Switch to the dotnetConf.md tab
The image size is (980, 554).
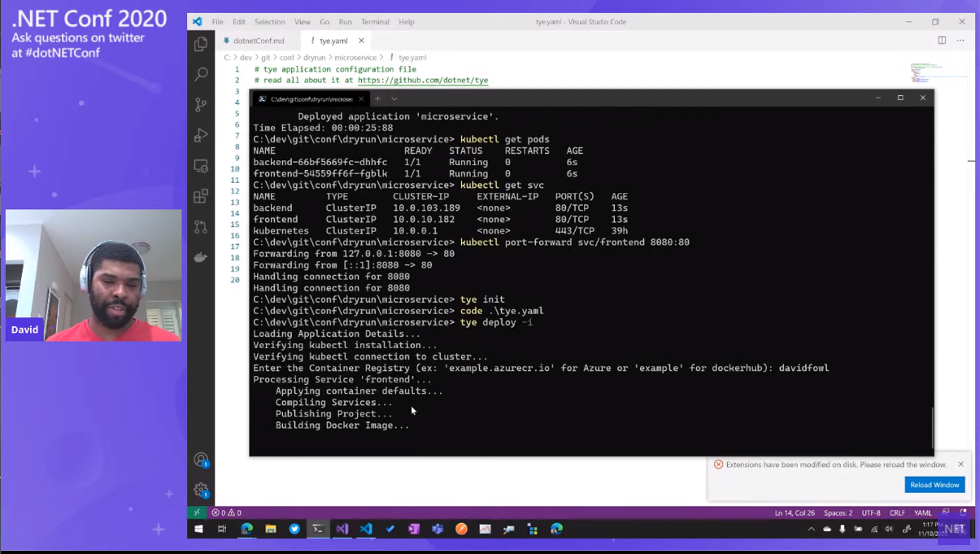[x=258, y=41]
